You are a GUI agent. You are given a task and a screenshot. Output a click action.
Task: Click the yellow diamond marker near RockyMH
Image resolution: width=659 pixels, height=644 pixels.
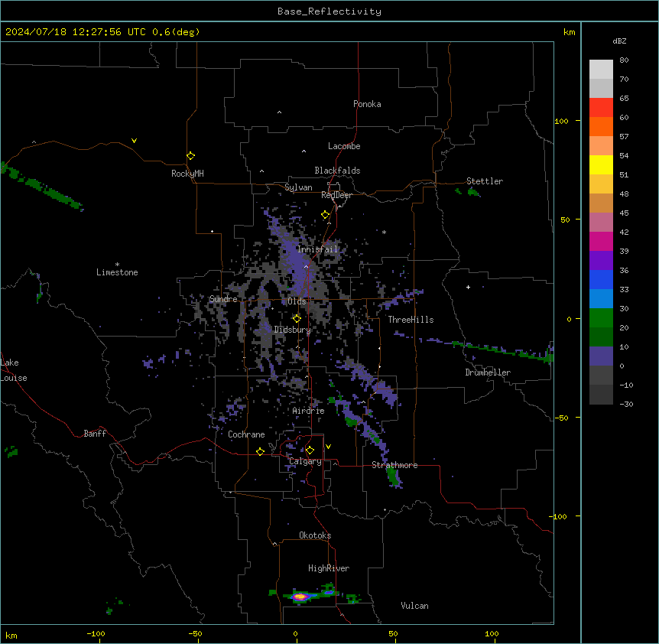pyautogui.click(x=190, y=156)
